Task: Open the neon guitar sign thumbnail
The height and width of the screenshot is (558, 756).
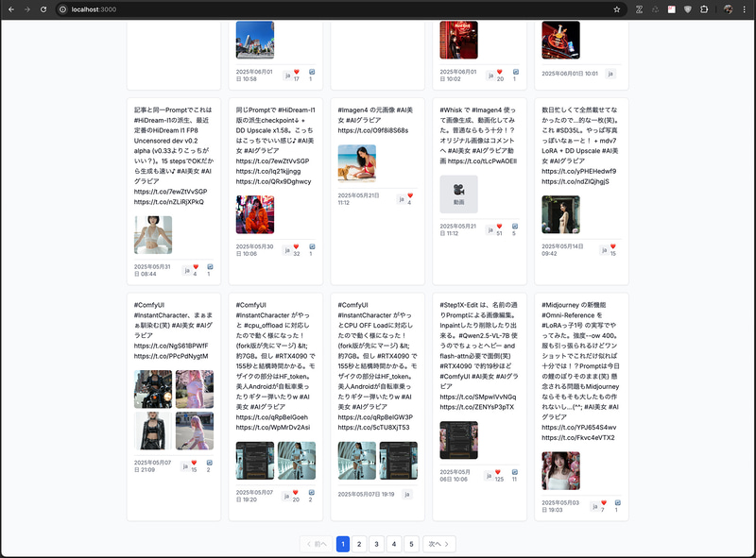Action: [560, 40]
